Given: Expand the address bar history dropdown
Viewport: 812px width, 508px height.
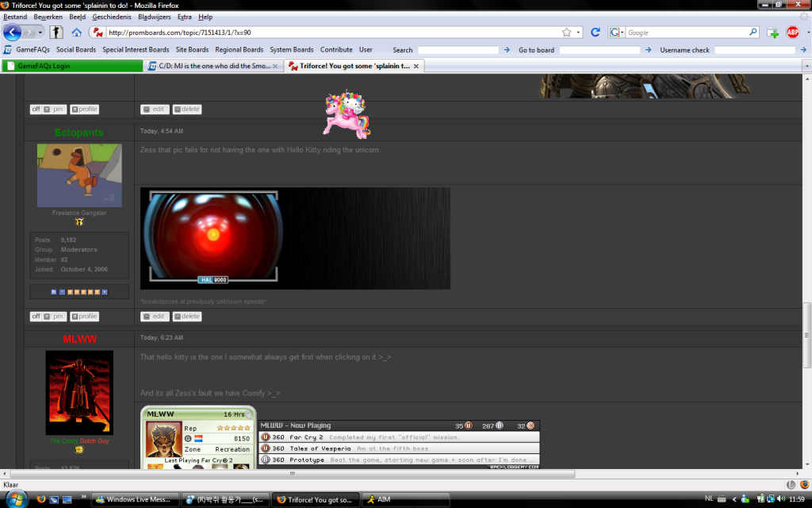Looking at the screenshot, I should [579, 33].
